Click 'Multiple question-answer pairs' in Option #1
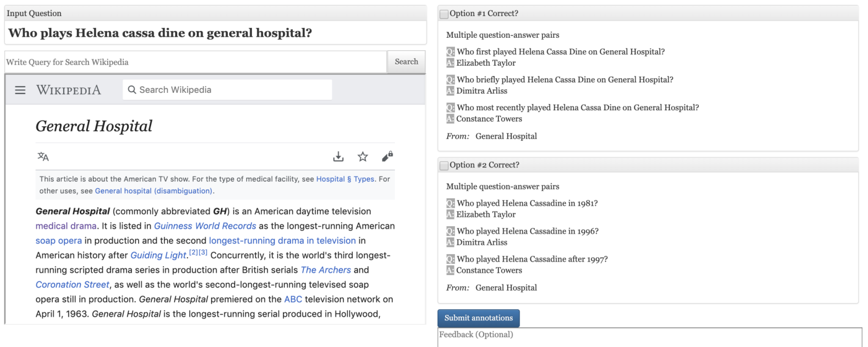This screenshot has width=868, height=347. tap(503, 35)
